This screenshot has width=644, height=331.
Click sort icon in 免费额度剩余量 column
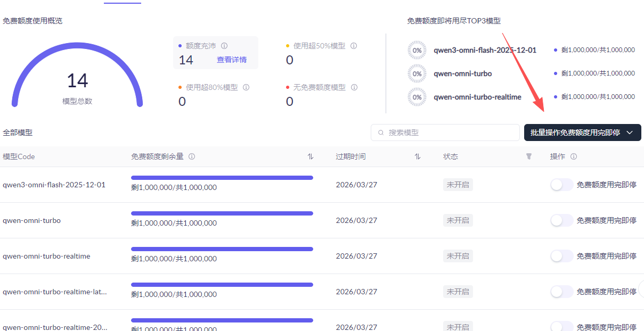pos(311,156)
